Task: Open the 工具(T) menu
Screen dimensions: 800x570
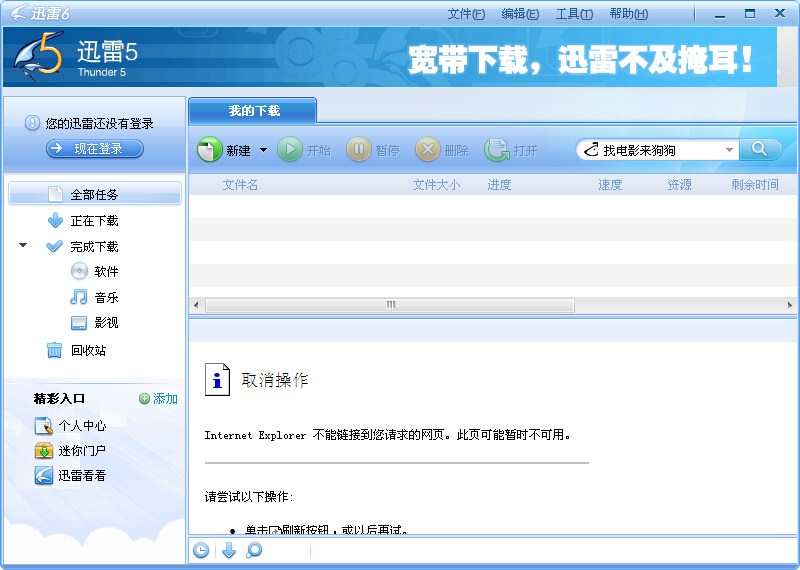Action: click(x=574, y=14)
